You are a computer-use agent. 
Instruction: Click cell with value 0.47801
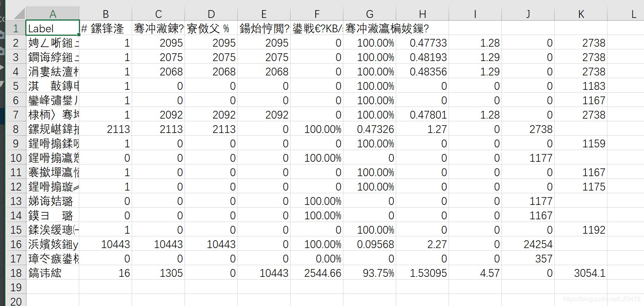(x=423, y=115)
